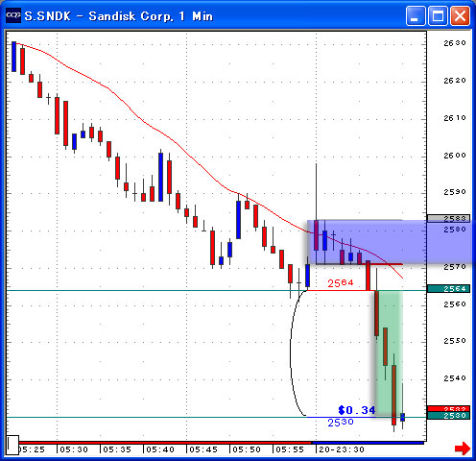Screen dimensions: 476x461
Task: Click the 2630 price label
Action: [x=455, y=43]
